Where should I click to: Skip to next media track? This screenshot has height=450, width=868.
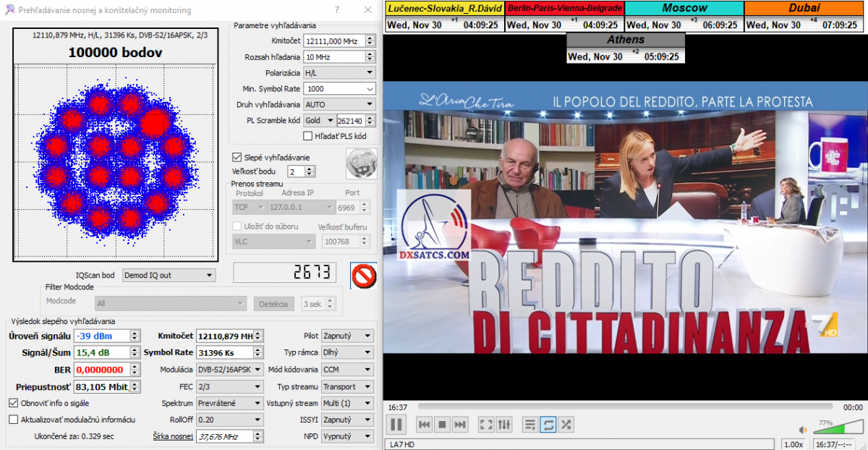(x=459, y=425)
